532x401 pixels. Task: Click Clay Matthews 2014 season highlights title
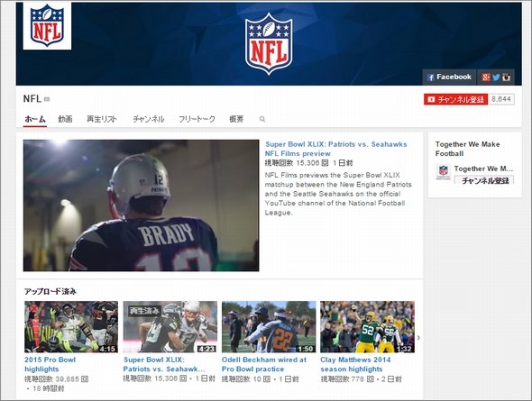355,364
